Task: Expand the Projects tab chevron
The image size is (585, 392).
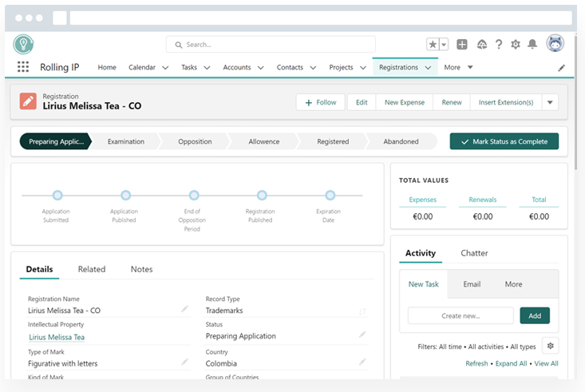Action: (363, 68)
